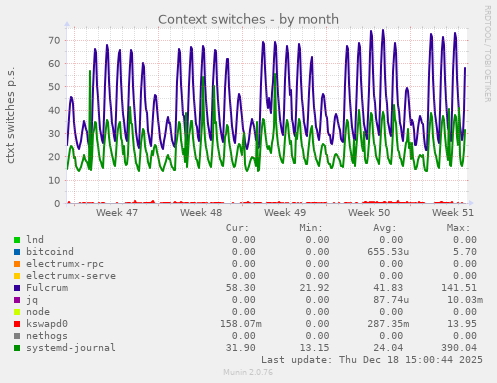Select the node legend label
Screen dimensions: 497x383
click(38, 312)
